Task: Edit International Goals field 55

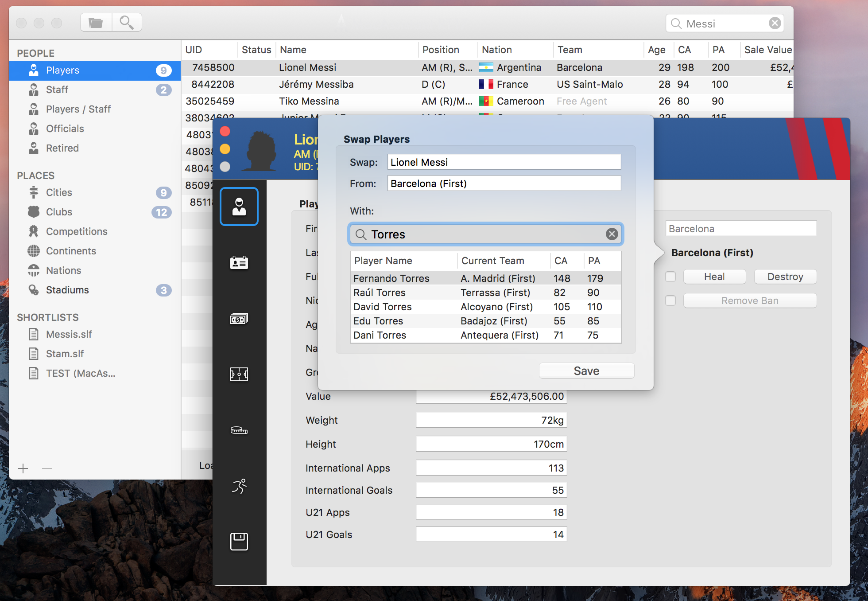Action: (492, 490)
